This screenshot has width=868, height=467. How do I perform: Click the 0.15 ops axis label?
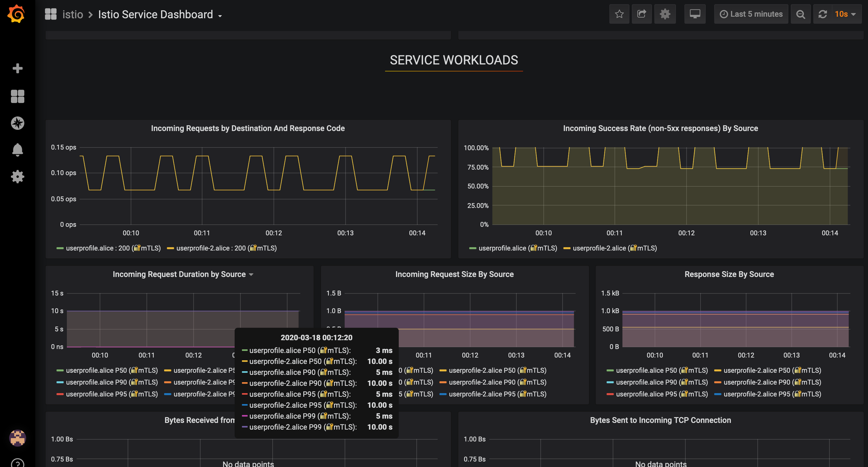(63, 147)
